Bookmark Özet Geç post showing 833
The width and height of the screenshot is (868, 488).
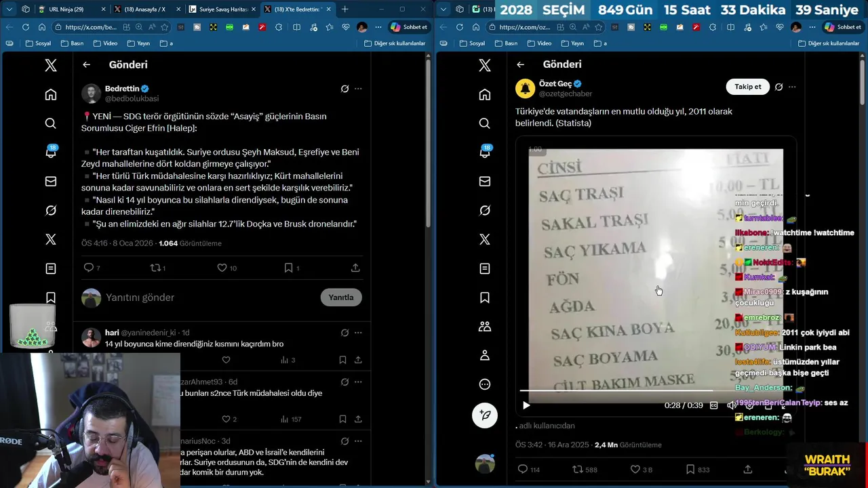click(690, 469)
